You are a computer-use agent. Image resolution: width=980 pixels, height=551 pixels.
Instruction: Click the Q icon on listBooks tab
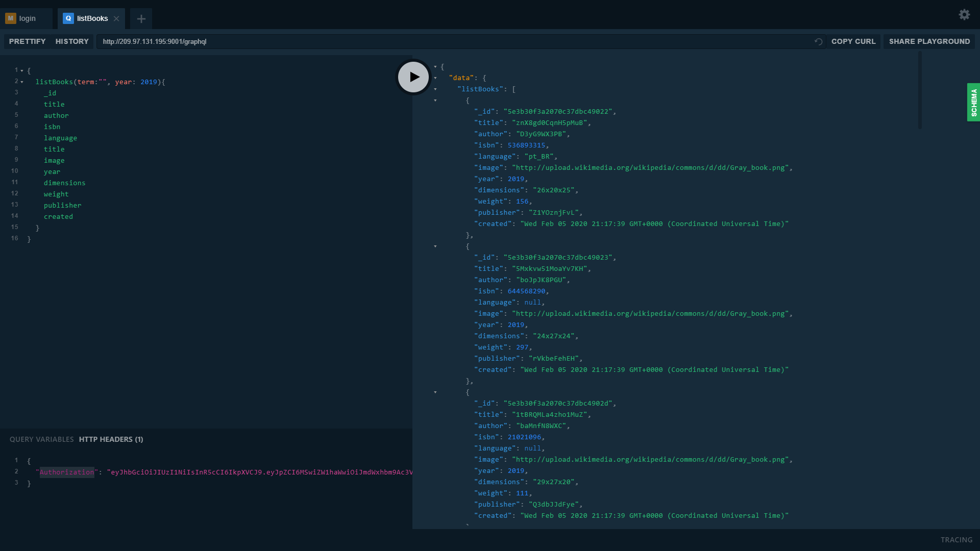click(x=68, y=18)
